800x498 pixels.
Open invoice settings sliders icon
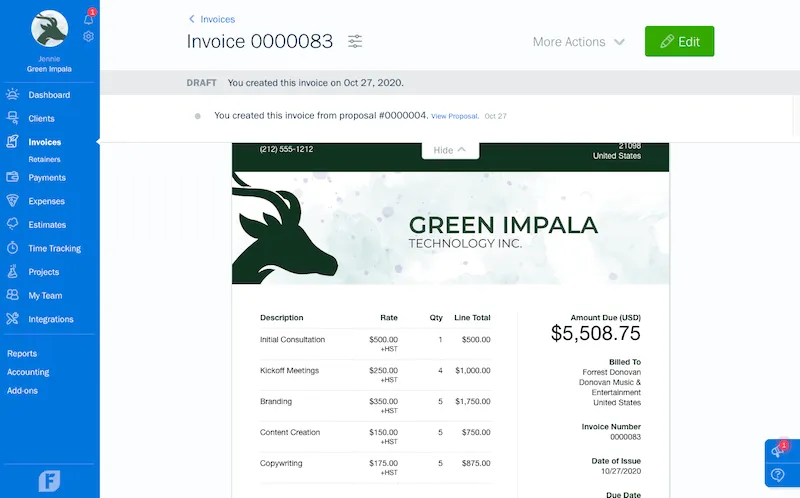click(x=355, y=41)
